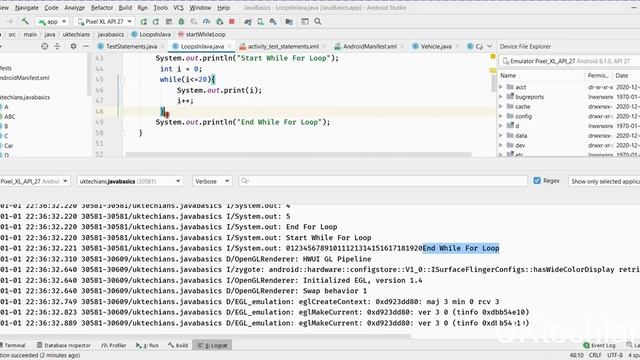Expand the dev folder
The image size is (640, 360).
pos(501,145)
